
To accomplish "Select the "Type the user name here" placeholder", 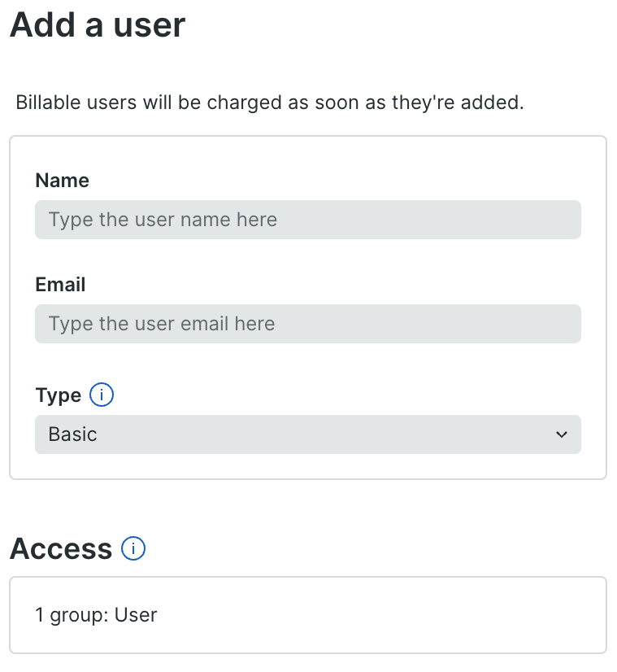I will pos(163,220).
